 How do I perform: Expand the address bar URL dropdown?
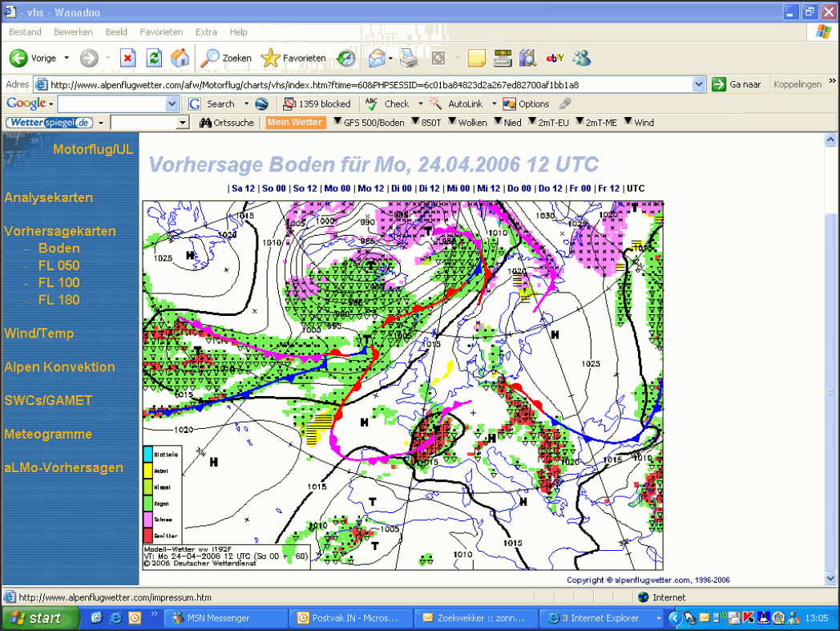coord(699,84)
